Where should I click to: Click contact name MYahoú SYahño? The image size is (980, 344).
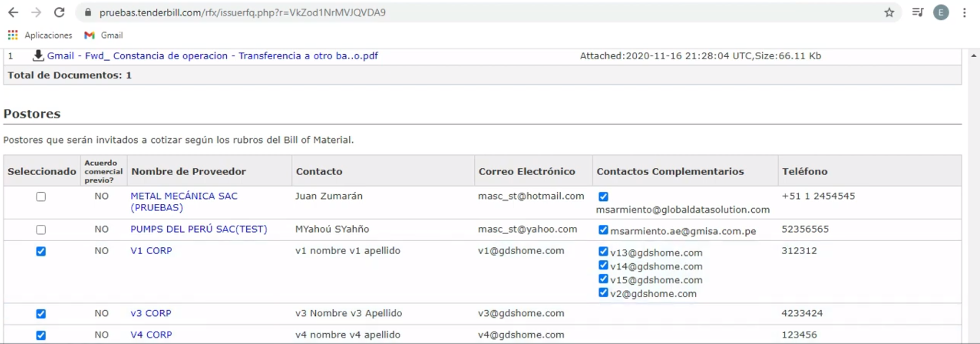point(332,229)
